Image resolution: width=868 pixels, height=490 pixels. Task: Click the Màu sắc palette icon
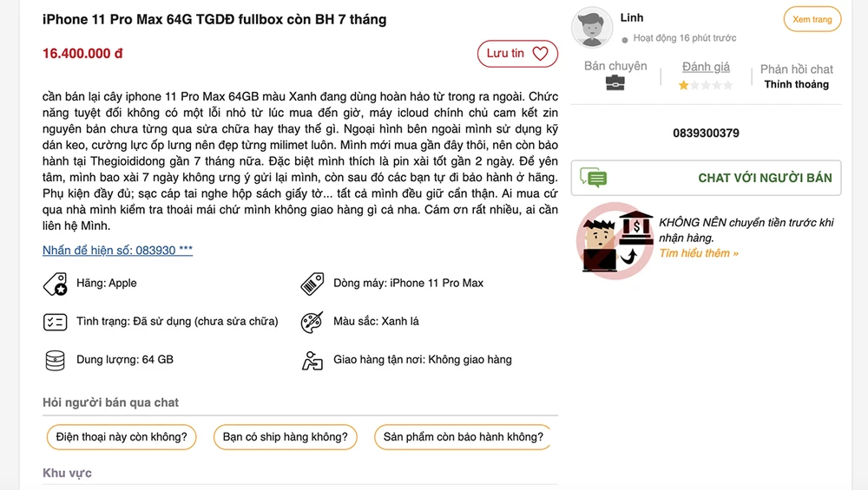point(312,322)
